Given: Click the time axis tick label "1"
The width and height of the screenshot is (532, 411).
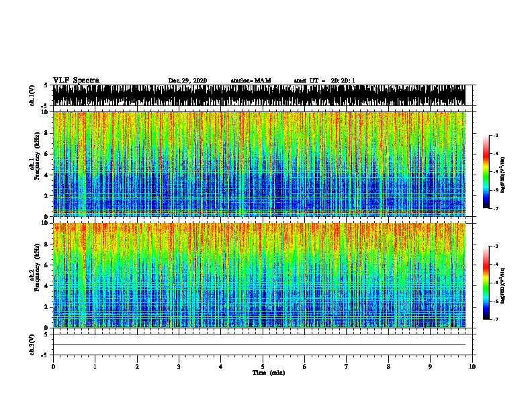Looking at the screenshot, I should [95, 367].
